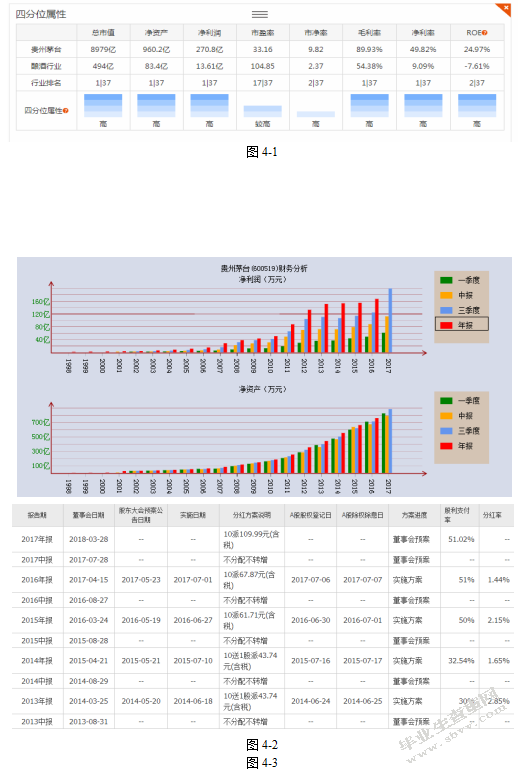Click the 总市值 column header
Screen dimensions: 518x769
click(x=103, y=33)
